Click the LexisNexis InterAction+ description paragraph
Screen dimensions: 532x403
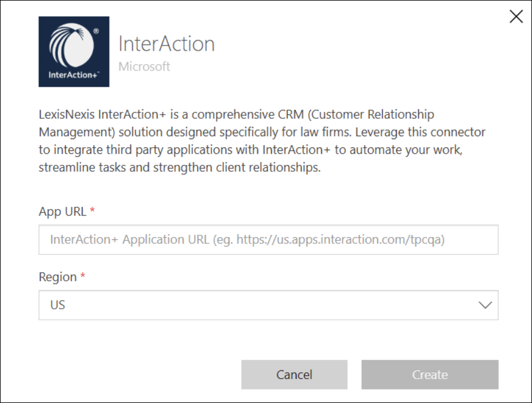(x=262, y=141)
